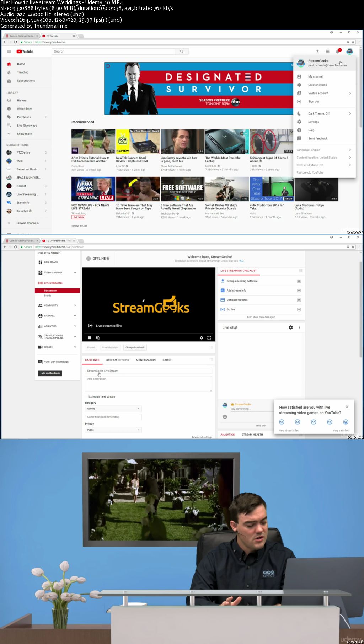Click the Dashboard icon in Creator Studio sidebar

[40, 262]
